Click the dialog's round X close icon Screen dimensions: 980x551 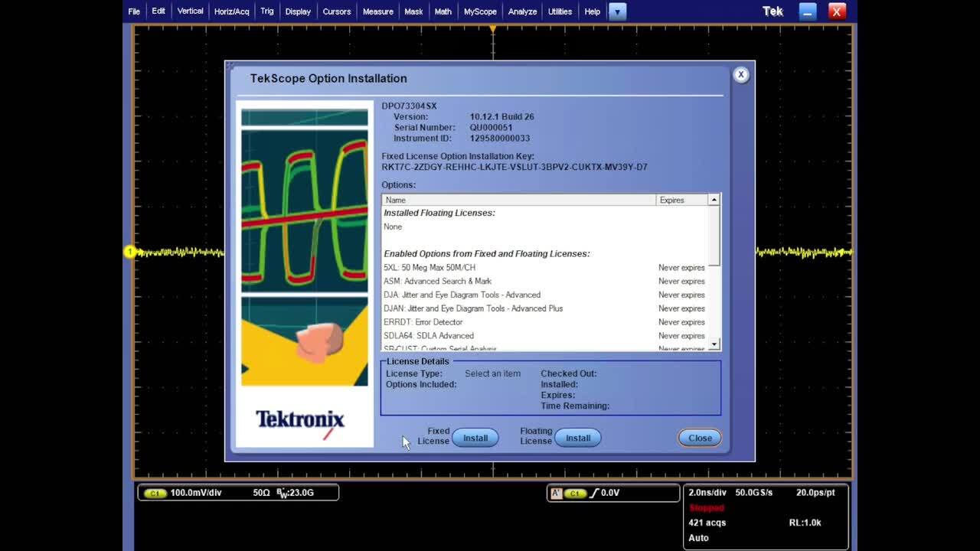[740, 75]
